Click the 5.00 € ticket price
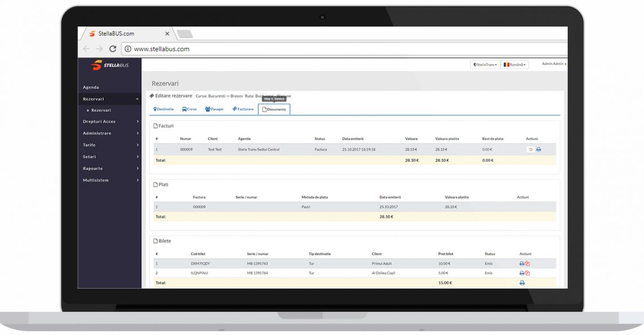Screen dimensions: 644x335 point(443,273)
